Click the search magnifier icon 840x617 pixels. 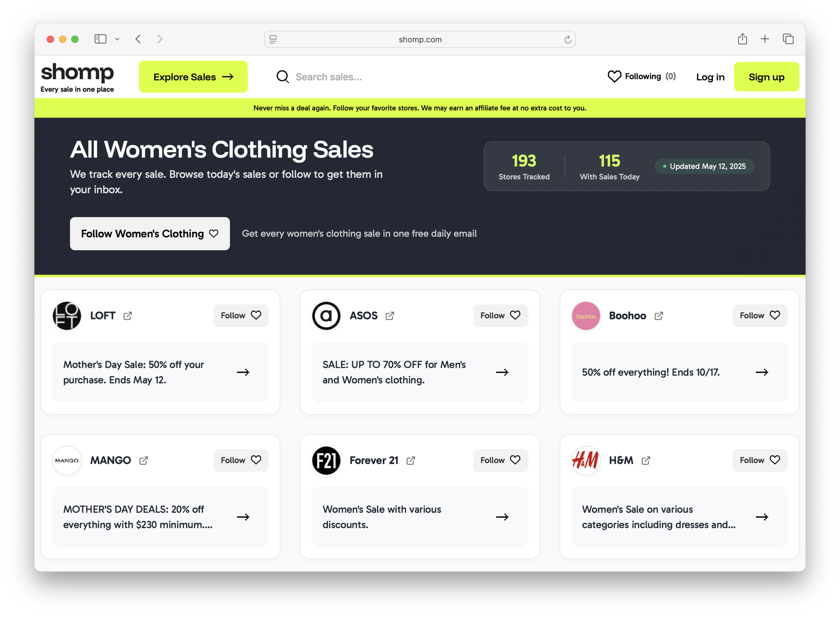[x=282, y=77]
